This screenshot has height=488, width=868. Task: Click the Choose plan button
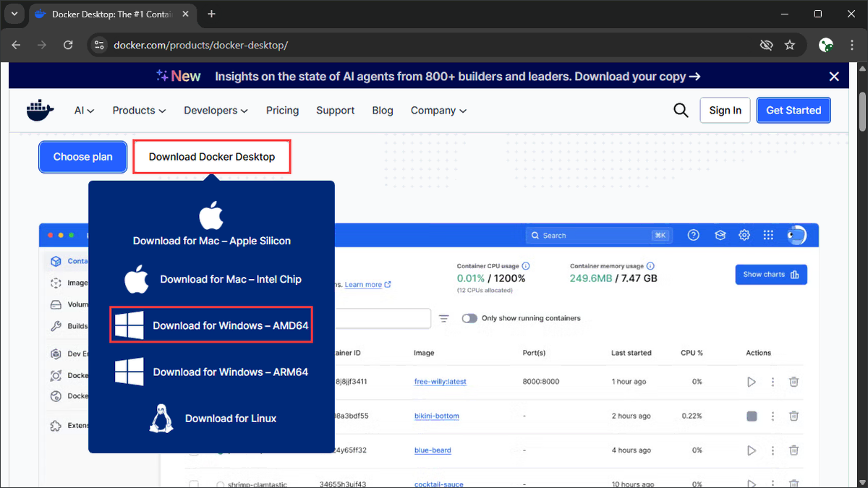82,157
